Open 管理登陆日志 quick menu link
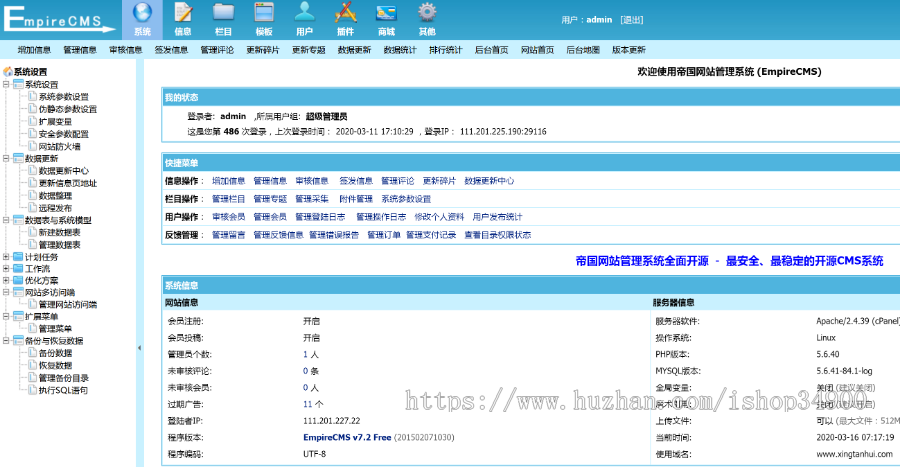This screenshot has width=900, height=467. click(320, 217)
